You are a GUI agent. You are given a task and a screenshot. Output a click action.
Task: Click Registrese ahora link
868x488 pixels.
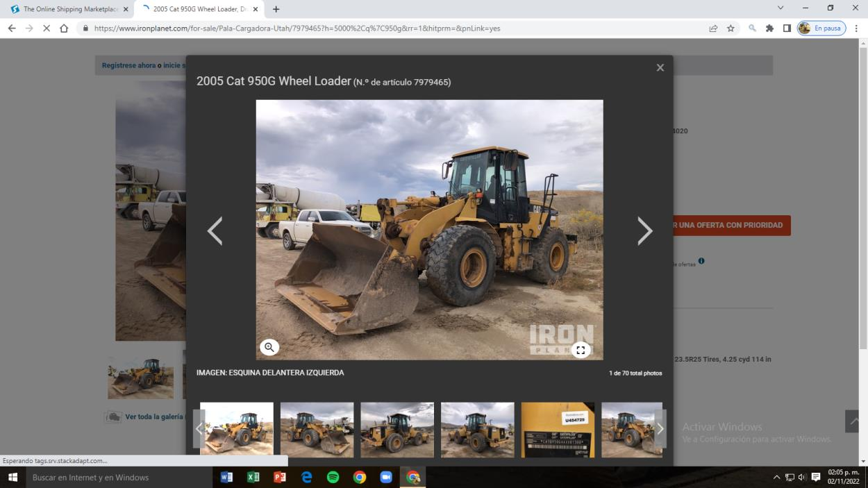pyautogui.click(x=128, y=65)
